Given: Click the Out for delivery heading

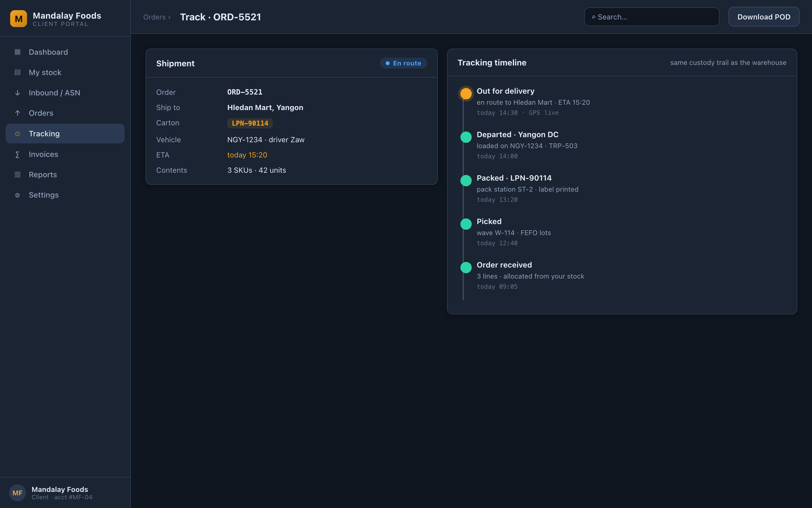Looking at the screenshot, I should pos(505,91).
